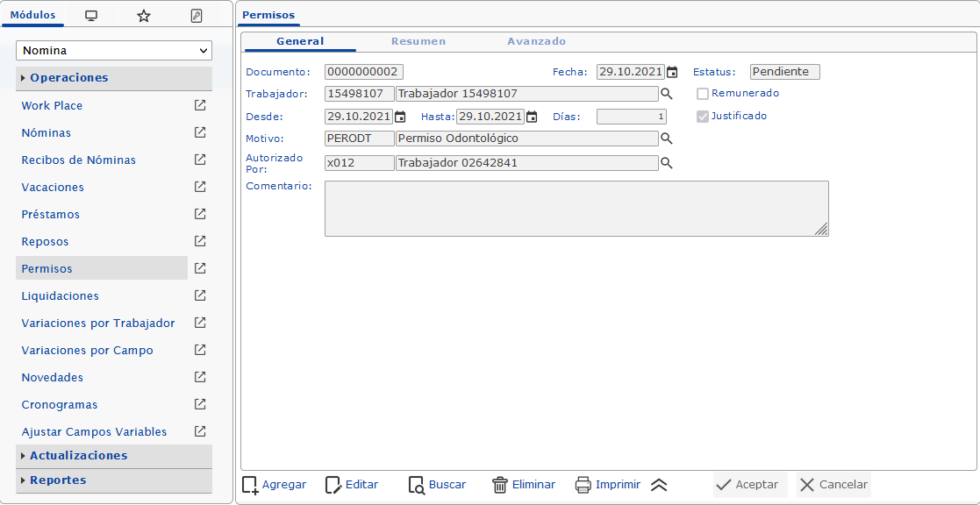Screen dimensions: 980x505
Task: Click the Trabajador code field 15498107
Action: point(360,94)
